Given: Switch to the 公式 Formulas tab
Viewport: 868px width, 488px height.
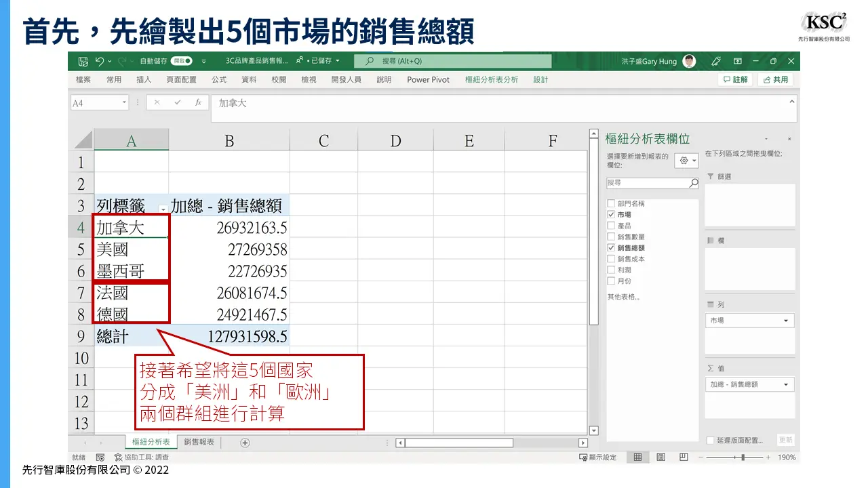Looking at the screenshot, I should [219, 79].
